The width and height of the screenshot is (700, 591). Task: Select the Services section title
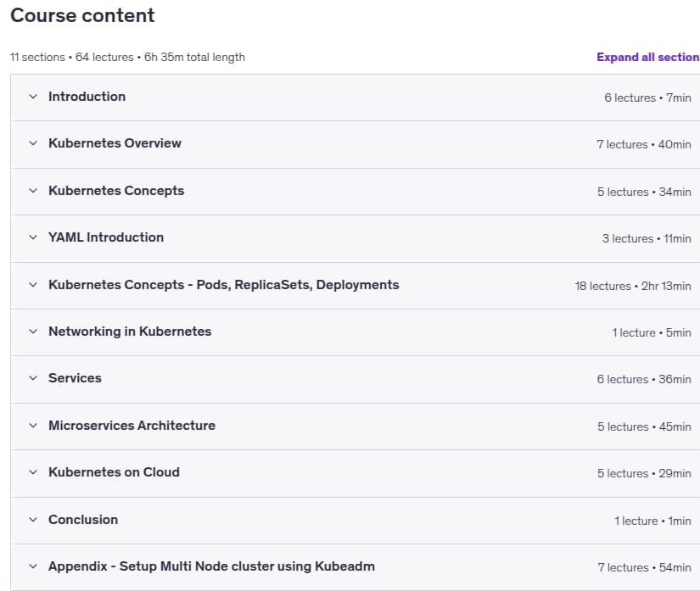[x=75, y=378]
